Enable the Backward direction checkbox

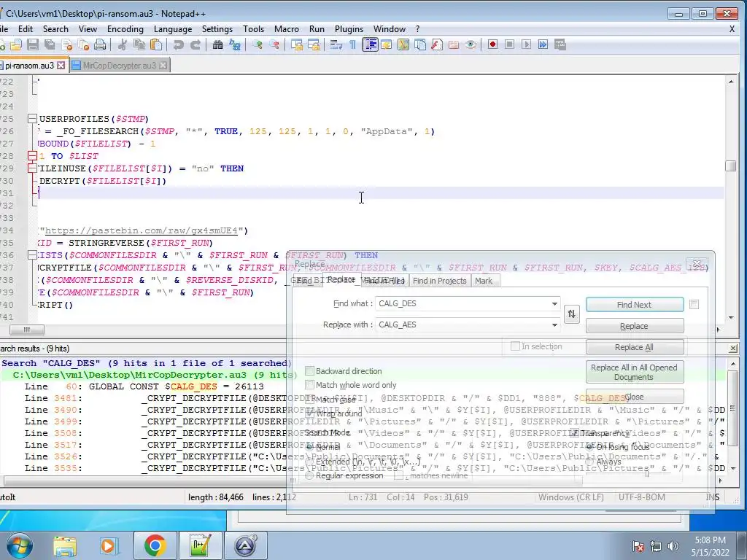pyautogui.click(x=309, y=371)
